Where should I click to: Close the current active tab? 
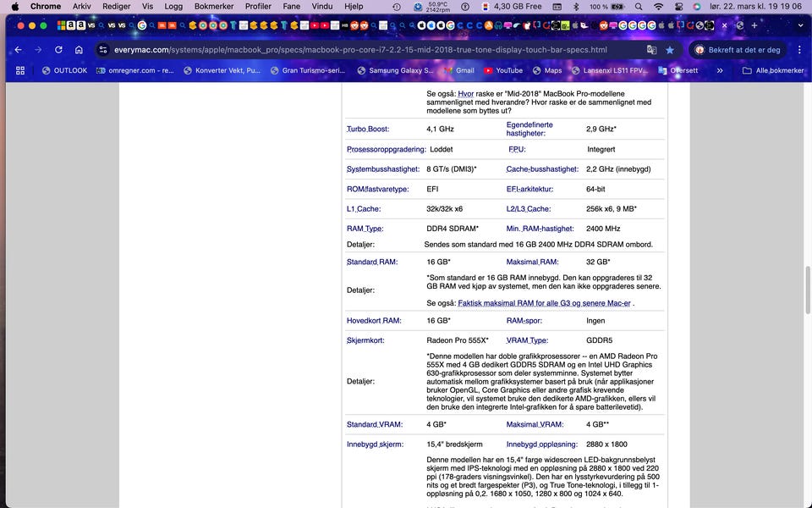(725, 25)
